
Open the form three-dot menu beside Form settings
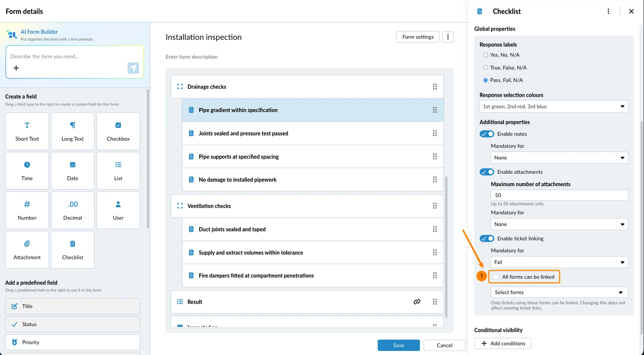[x=448, y=37]
